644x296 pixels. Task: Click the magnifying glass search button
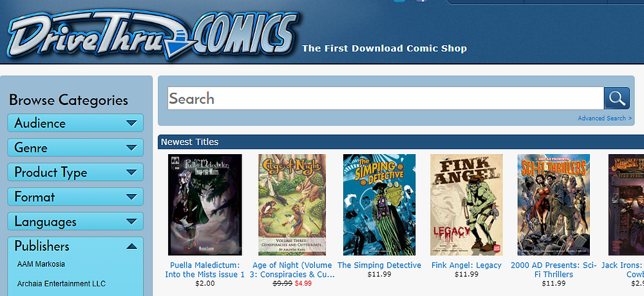point(616,98)
